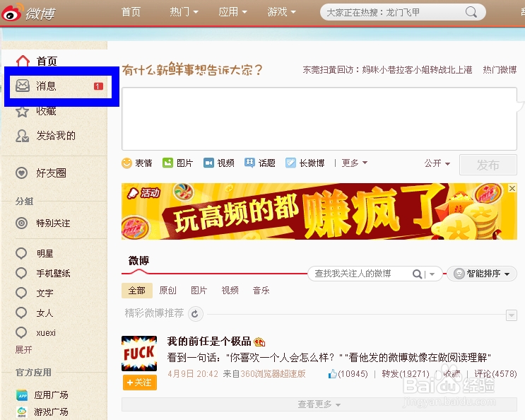
Task: Click the 玩高频的都赚疯了 ad banner
Action: coord(319,211)
